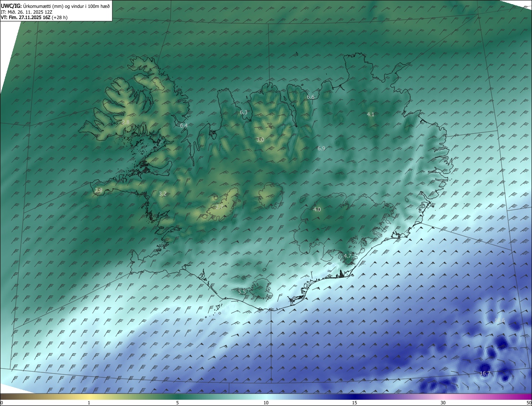Image resolution: width=532 pixels, height=406 pixels.
Task: Click the '10' tick on the color scale
Action: click(x=266, y=403)
